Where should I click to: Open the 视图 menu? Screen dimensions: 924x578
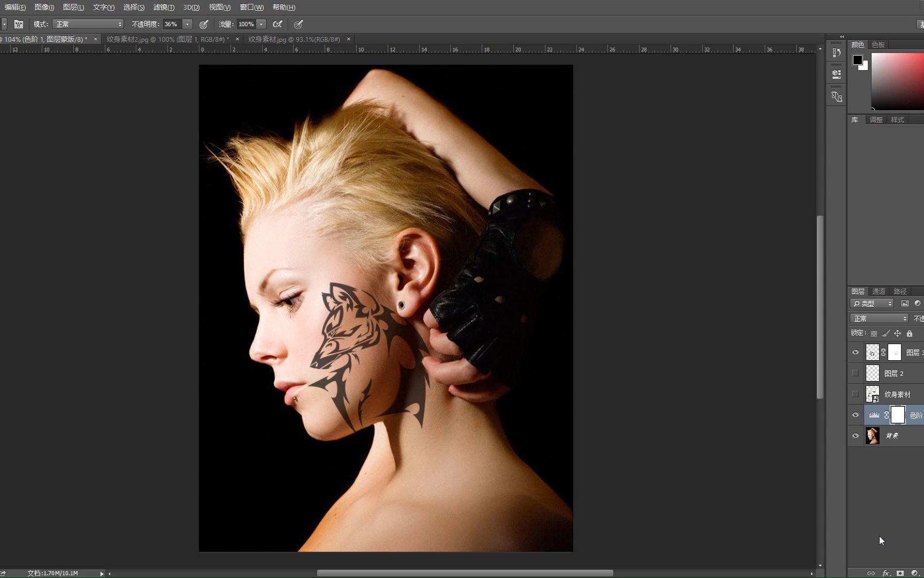220,7
